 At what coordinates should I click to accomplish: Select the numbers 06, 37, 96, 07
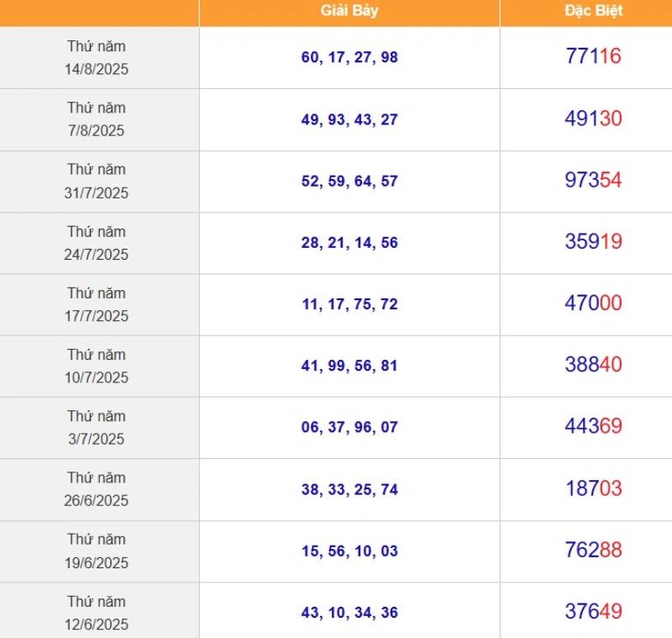[x=349, y=427]
